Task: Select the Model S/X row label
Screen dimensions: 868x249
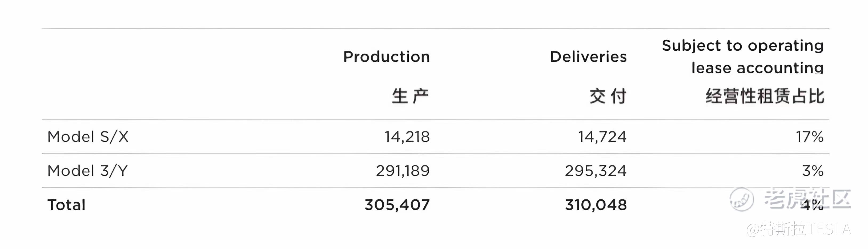Action: tap(88, 137)
